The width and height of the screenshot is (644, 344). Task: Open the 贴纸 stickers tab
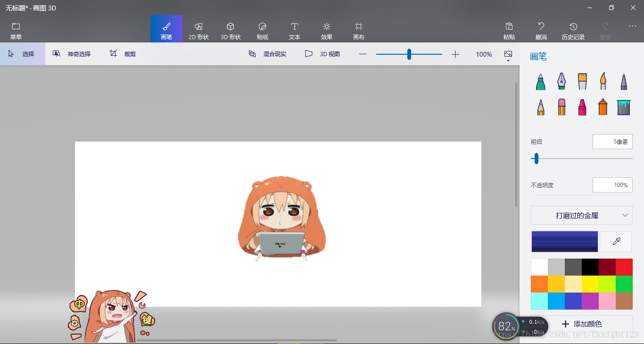(x=263, y=29)
